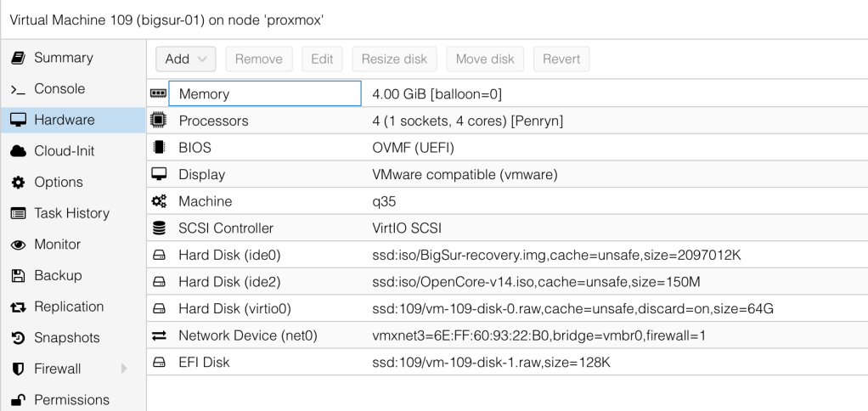Click the Processors CPU chip icon
The width and height of the screenshot is (868, 411).
pyautogui.click(x=158, y=121)
